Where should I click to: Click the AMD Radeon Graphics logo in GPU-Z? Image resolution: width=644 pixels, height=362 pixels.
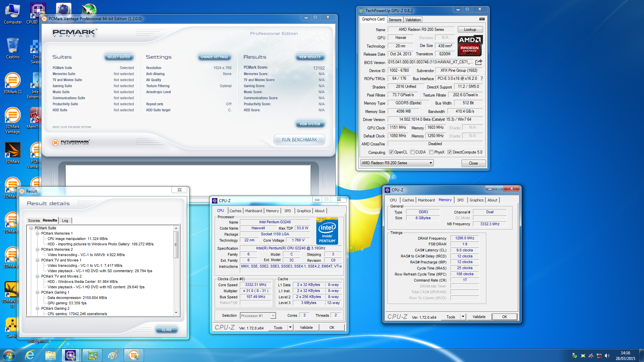click(470, 46)
